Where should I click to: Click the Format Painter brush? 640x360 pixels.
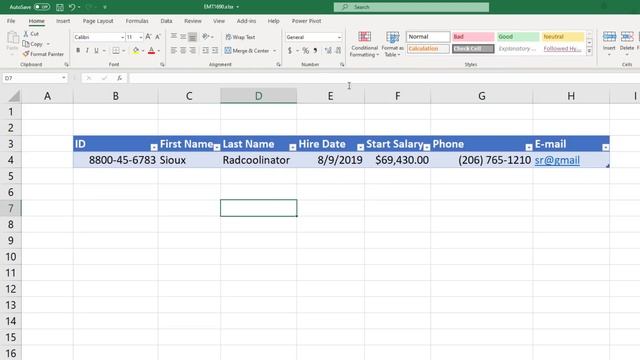click(x=26, y=54)
